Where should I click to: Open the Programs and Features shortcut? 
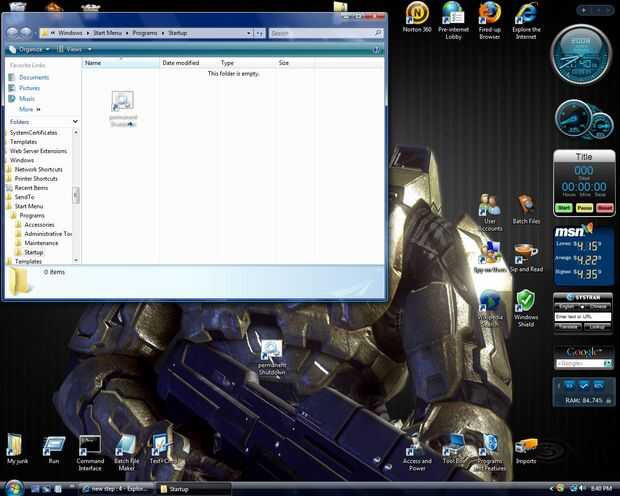coord(490,452)
